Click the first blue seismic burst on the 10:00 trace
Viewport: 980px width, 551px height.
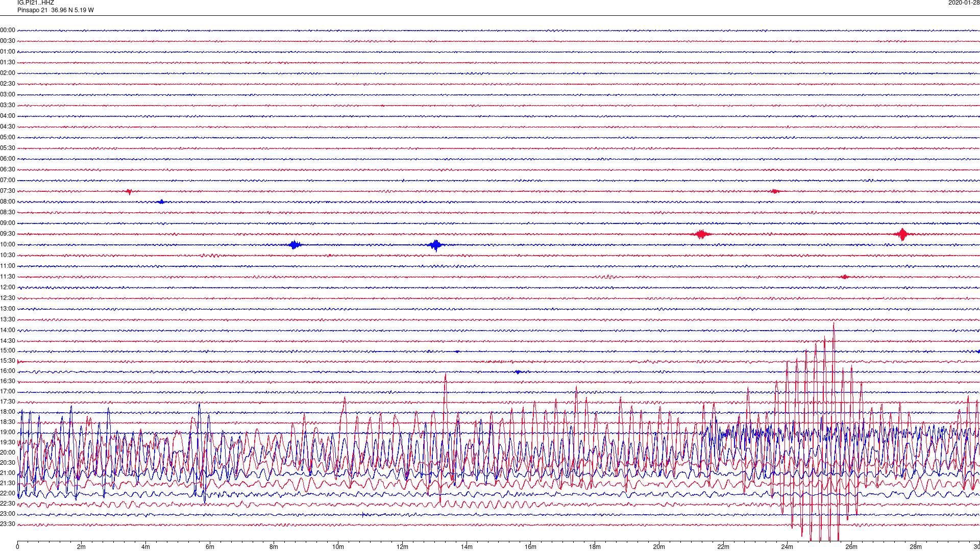pyautogui.click(x=295, y=245)
